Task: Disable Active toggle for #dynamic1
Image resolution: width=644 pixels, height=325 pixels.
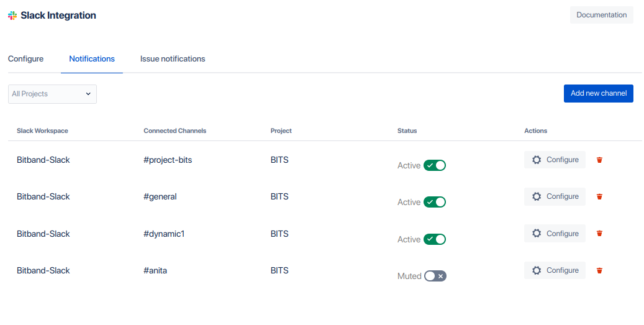Action: pos(435,239)
